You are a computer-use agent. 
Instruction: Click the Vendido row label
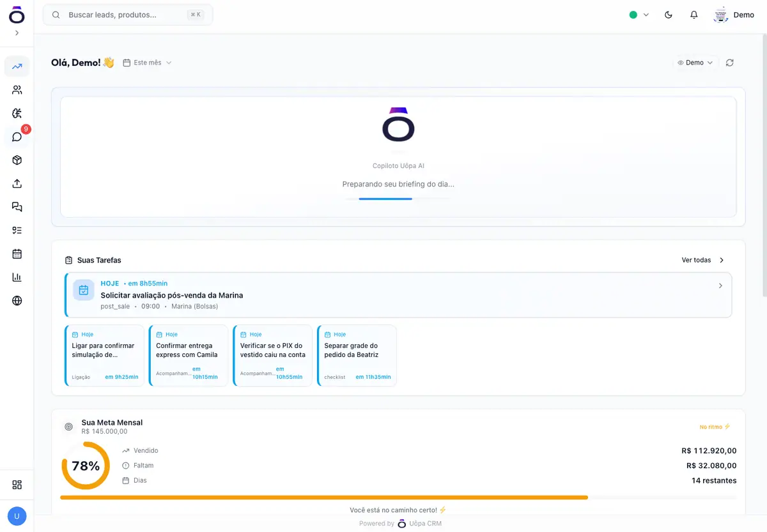[146, 451]
